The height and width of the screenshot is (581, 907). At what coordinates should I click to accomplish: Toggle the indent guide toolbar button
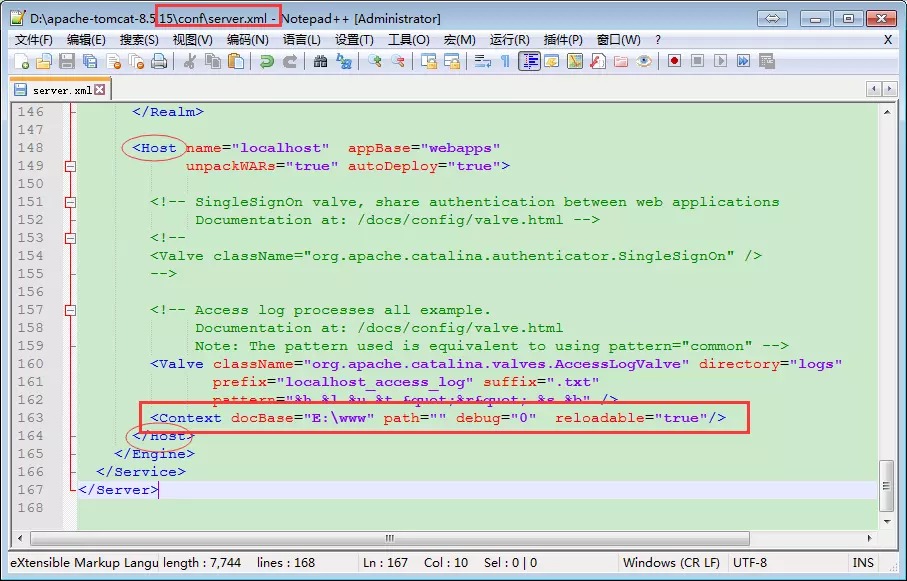[529, 62]
